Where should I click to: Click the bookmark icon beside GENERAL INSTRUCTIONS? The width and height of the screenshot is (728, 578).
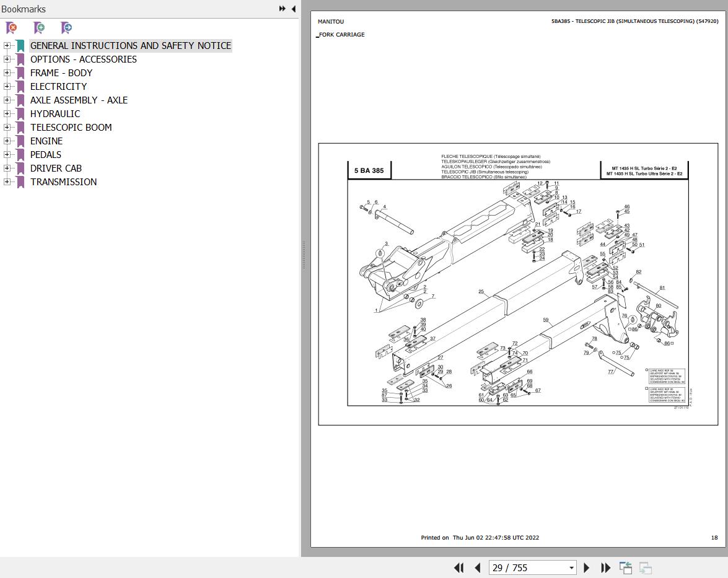point(20,45)
